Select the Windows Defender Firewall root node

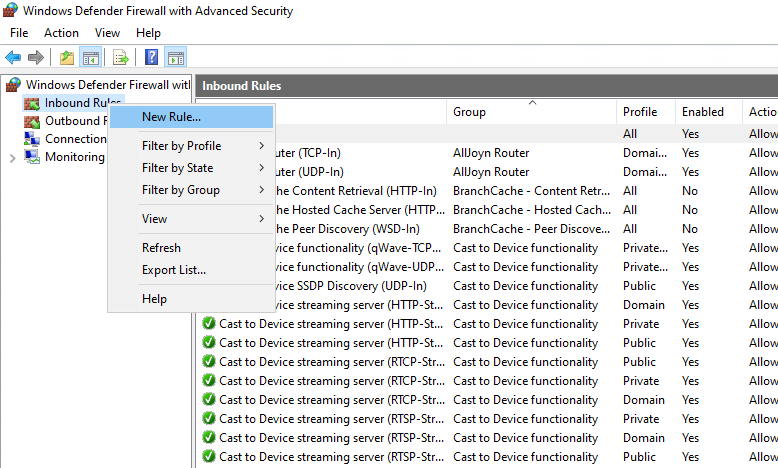click(x=108, y=85)
